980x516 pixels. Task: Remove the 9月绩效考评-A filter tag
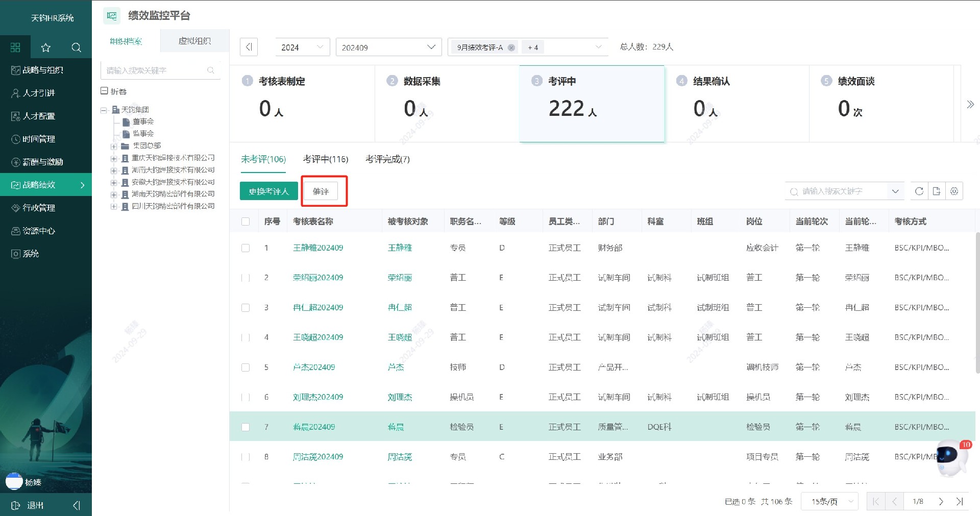tap(511, 47)
